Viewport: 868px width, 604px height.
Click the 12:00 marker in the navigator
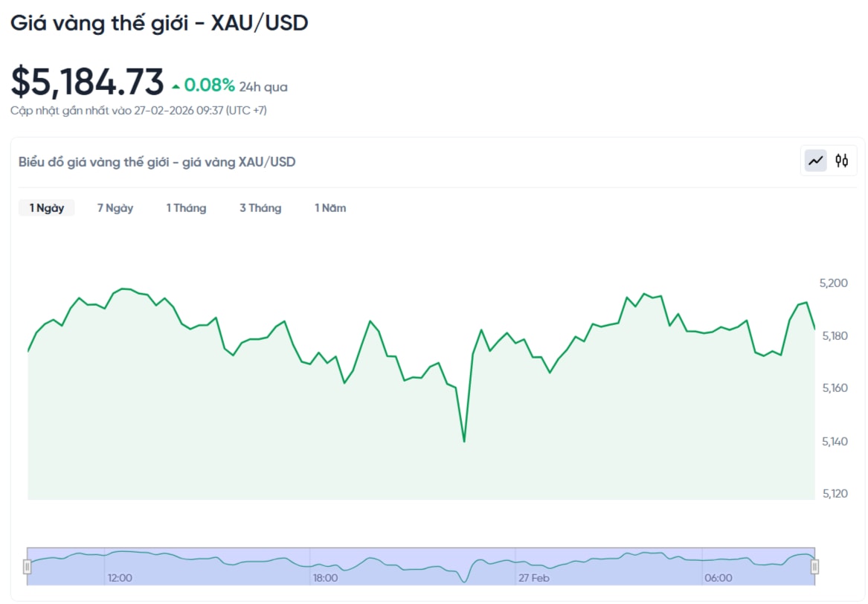tap(120, 578)
